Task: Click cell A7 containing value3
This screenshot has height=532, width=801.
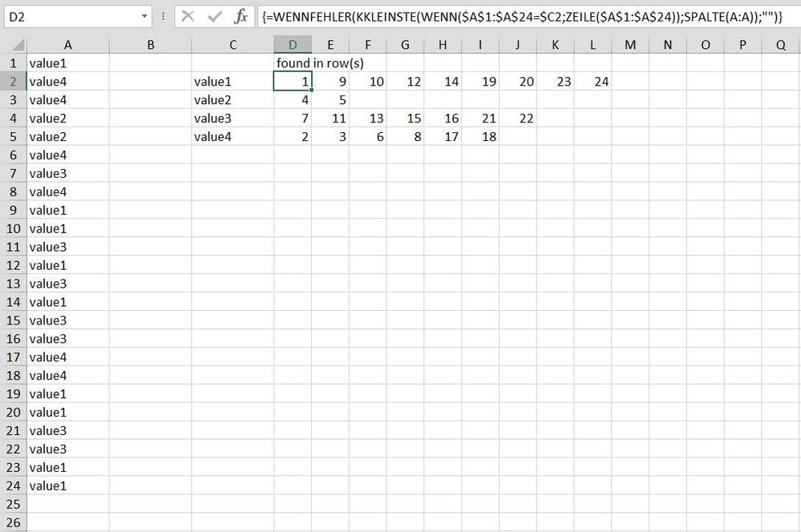Action: click(x=68, y=174)
